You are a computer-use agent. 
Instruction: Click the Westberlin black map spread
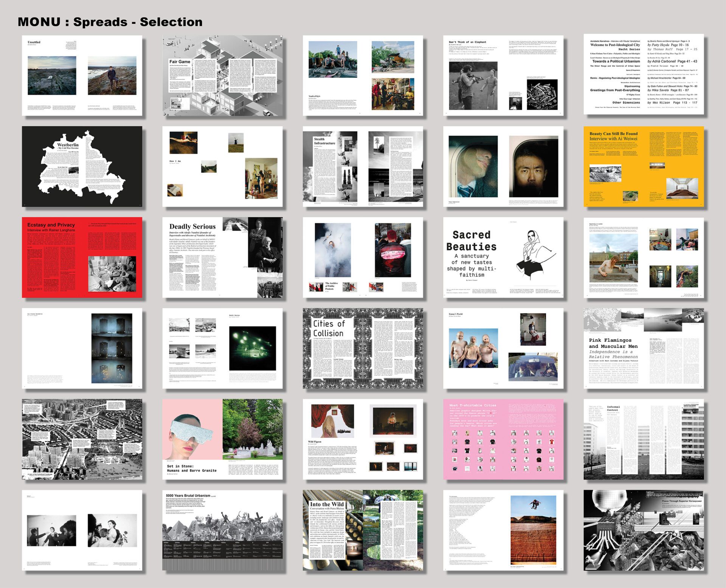82,166
